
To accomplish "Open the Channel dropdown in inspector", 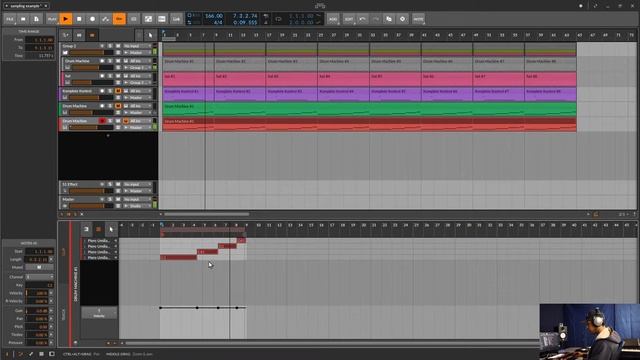I will 39,277.
